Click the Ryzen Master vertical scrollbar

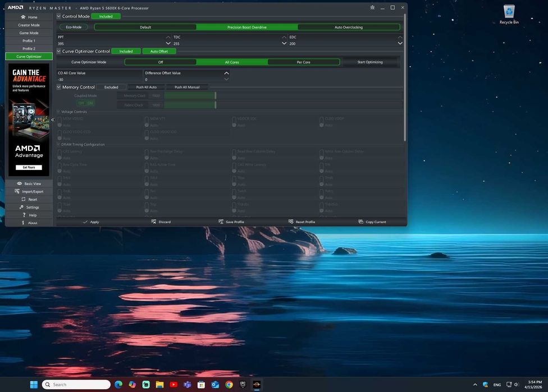coord(405,77)
